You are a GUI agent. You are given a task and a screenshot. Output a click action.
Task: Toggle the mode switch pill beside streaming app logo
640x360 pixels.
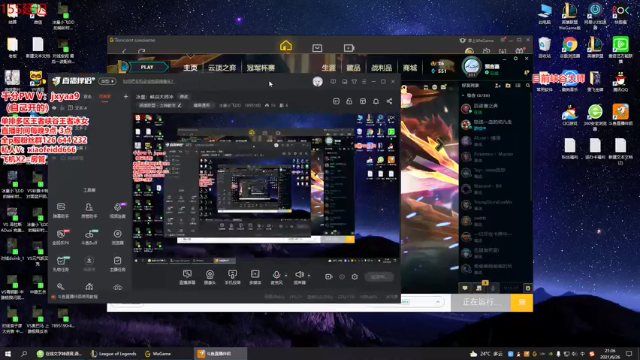(107, 81)
